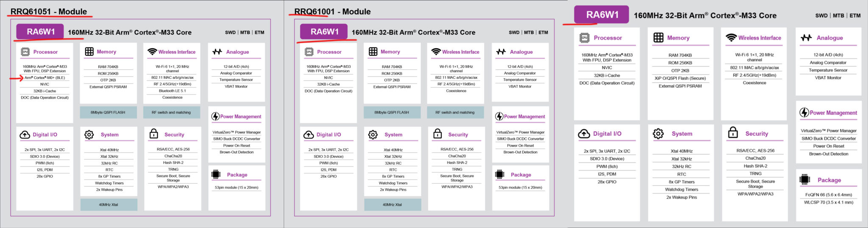Click 'VBAT Monitor' in RRQ61051 Analogue block
This screenshot has width=868, height=228.
[236, 86]
